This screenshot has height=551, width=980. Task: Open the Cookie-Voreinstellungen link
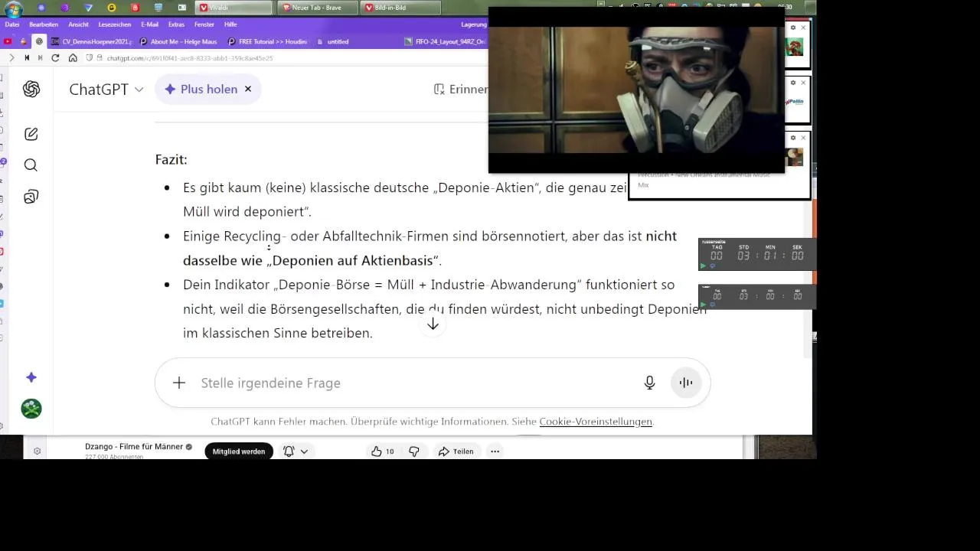tap(596, 422)
